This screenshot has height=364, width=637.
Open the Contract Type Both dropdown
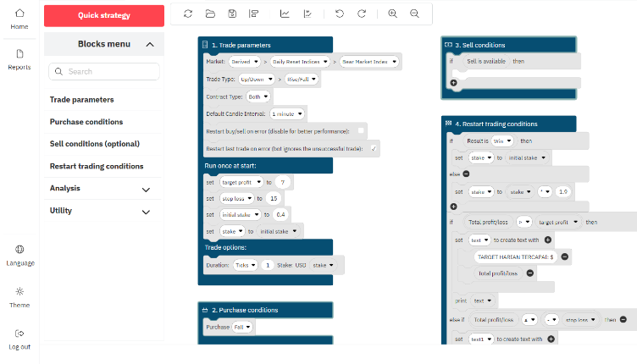click(x=258, y=97)
